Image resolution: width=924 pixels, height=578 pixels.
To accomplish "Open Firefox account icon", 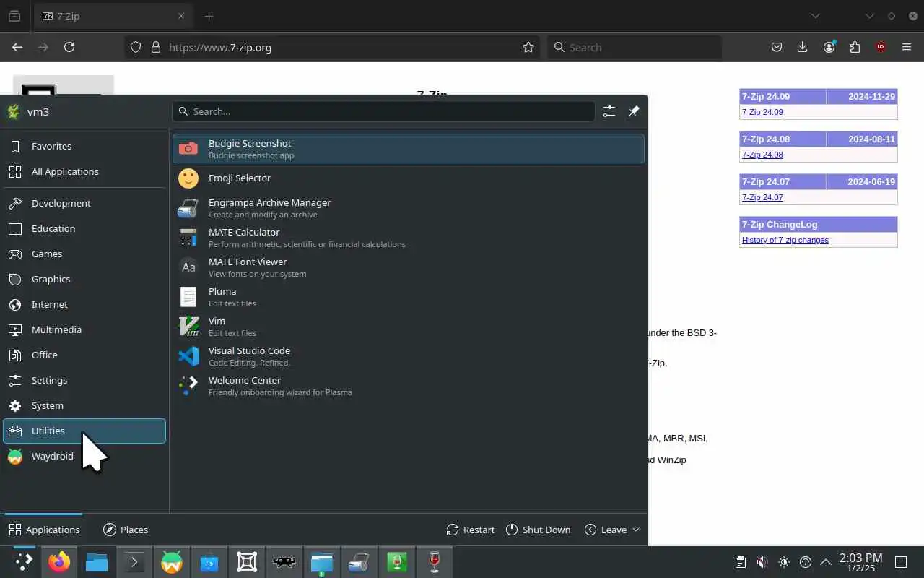I will (x=829, y=47).
